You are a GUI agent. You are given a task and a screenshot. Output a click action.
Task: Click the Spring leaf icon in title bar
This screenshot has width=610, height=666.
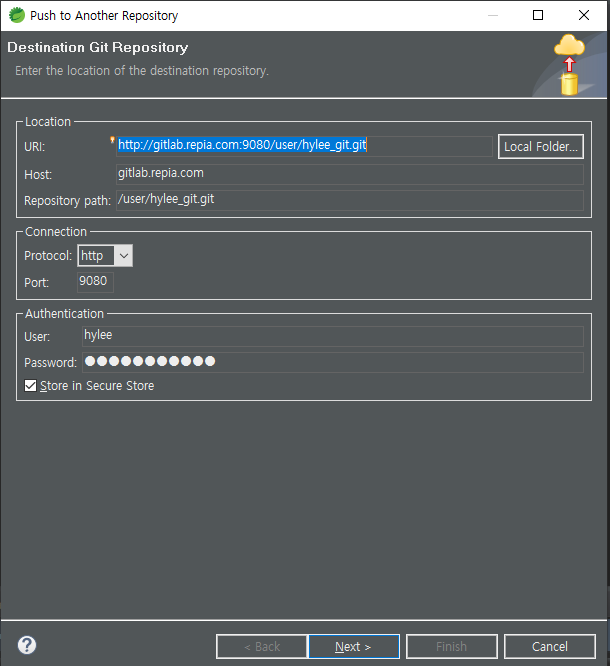point(16,15)
